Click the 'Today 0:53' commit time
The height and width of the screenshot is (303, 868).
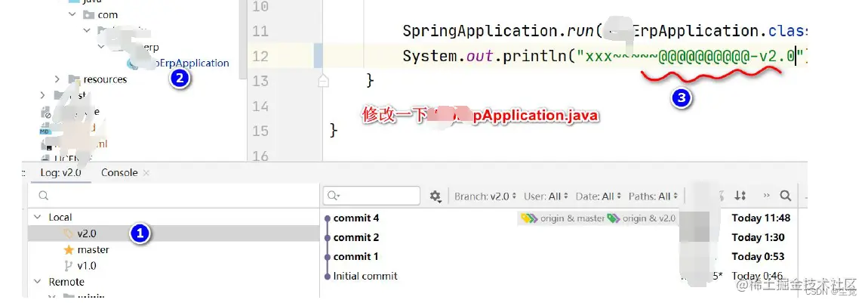pyautogui.click(x=758, y=256)
